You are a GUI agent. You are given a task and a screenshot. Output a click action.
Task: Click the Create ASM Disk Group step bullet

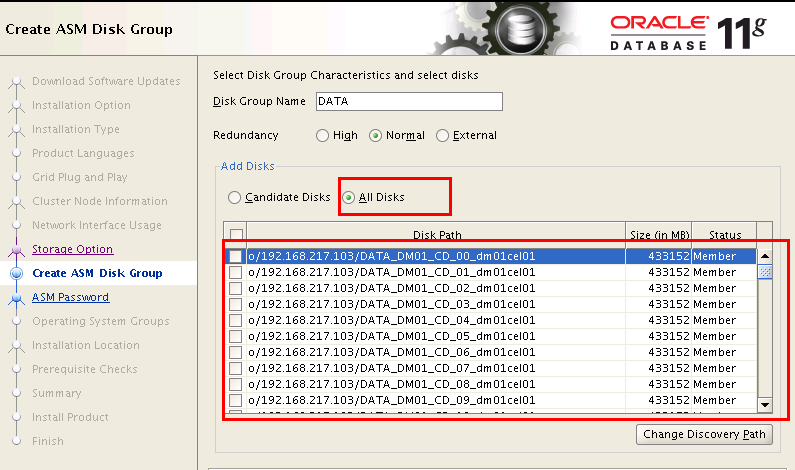16,273
